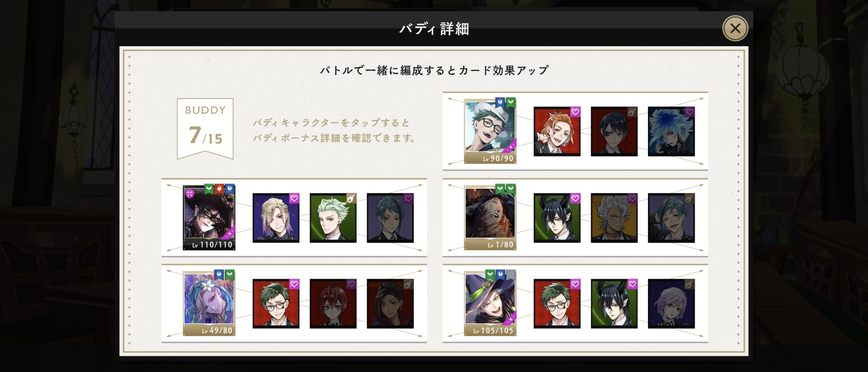Screen dimensions: 868x372
Task: Select the Lv 49/80 card thumbnail
Action: click(209, 303)
